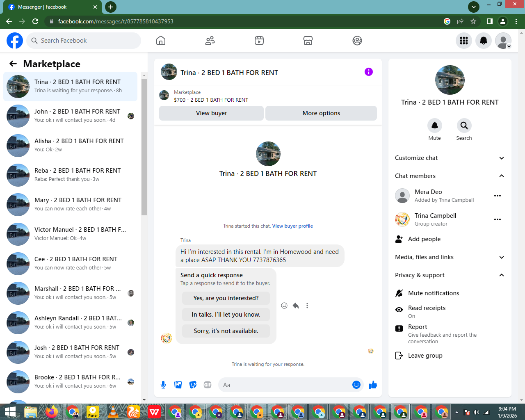
Task: Open Josh's rental conversation
Action: click(x=71, y=352)
